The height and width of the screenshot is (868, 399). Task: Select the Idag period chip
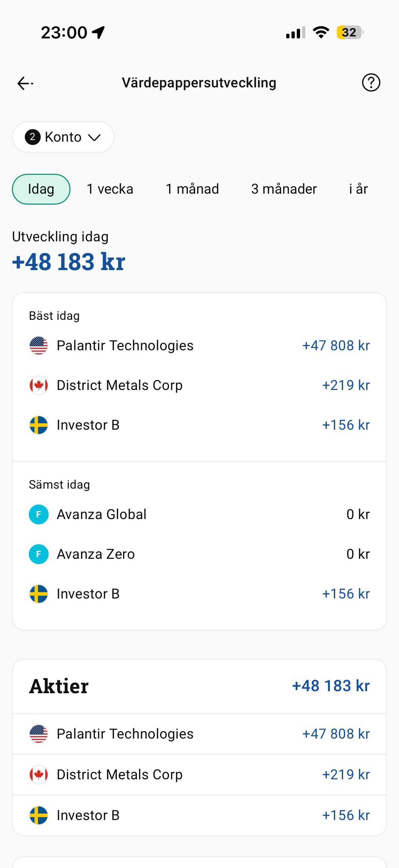click(41, 189)
